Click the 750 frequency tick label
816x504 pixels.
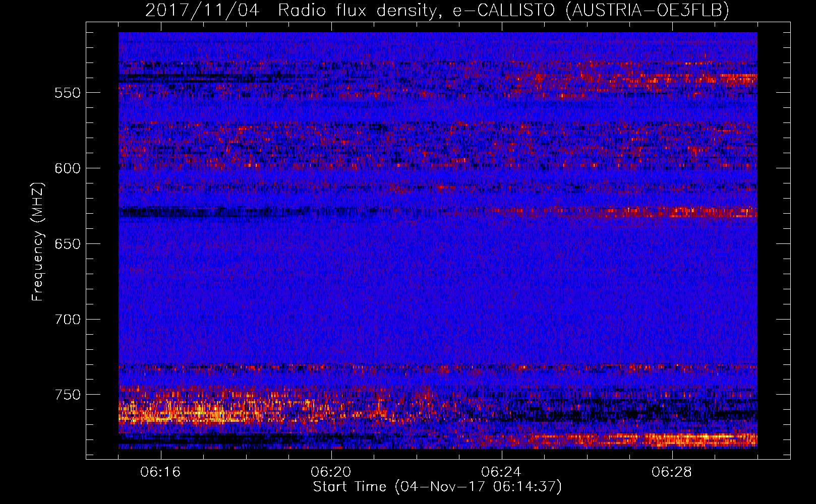(x=68, y=395)
